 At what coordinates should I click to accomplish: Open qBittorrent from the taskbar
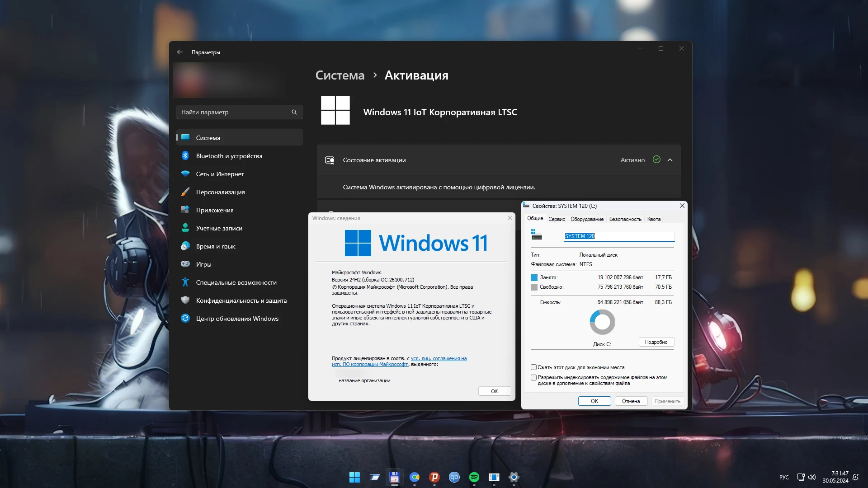454,477
